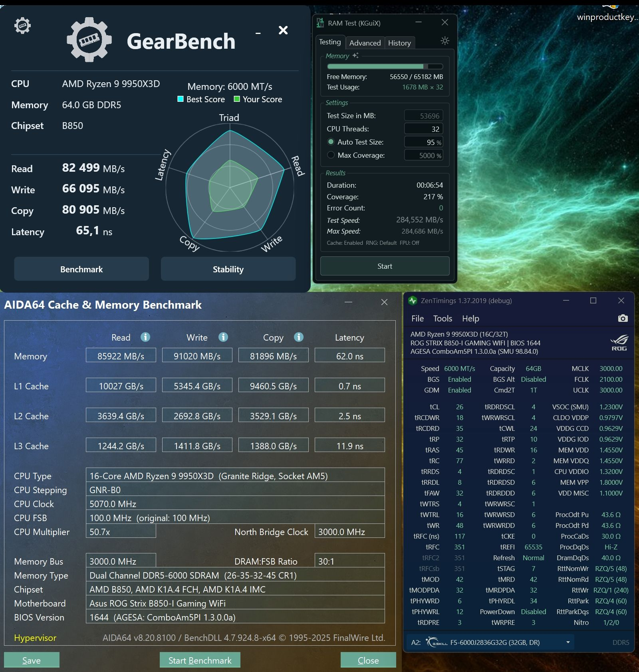Toggle the RAM Test theme sun icon

[445, 40]
